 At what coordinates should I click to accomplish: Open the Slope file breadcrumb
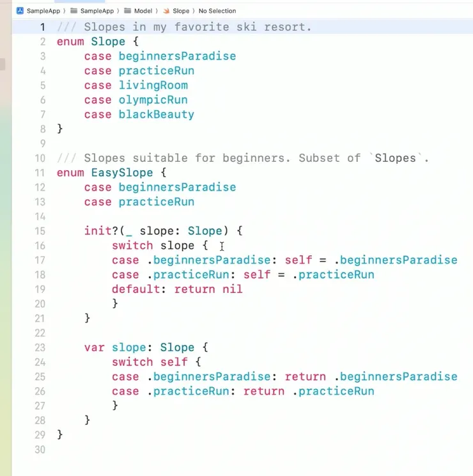pyautogui.click(x=181, y=11)
